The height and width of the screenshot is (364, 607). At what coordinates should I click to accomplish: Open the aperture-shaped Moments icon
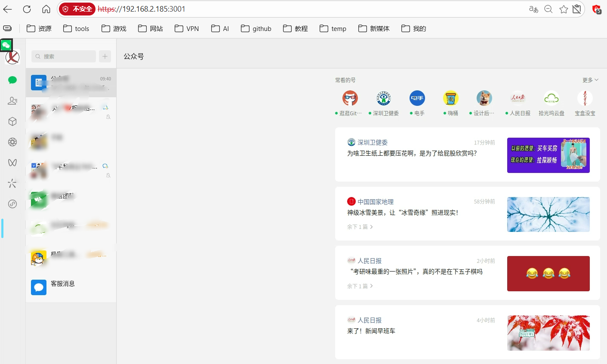tap(12, 142)
